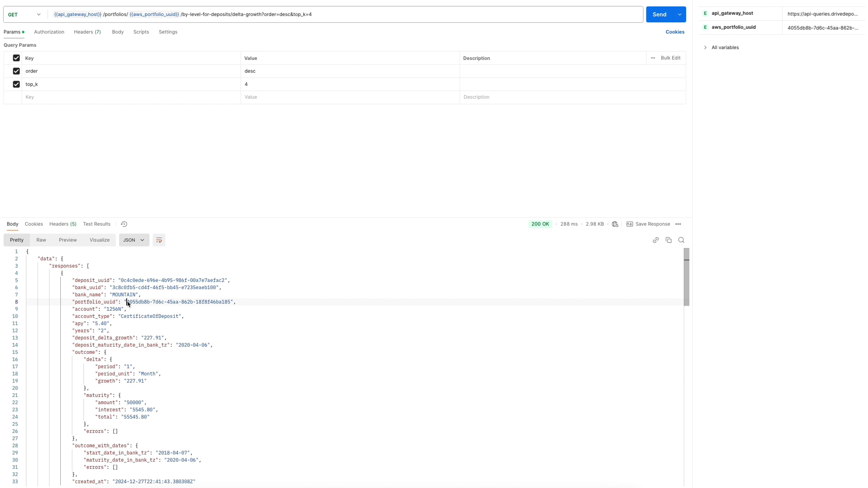Open the JSON format dropdown
The height and width of the screenshot is (488, 868).
tap(134, 240)
